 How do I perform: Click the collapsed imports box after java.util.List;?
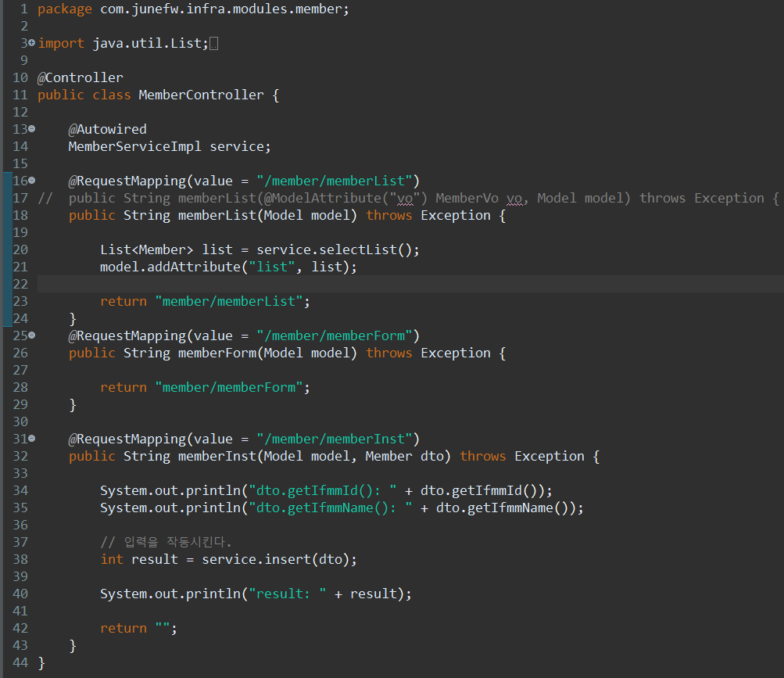click(x=213, y=44)
